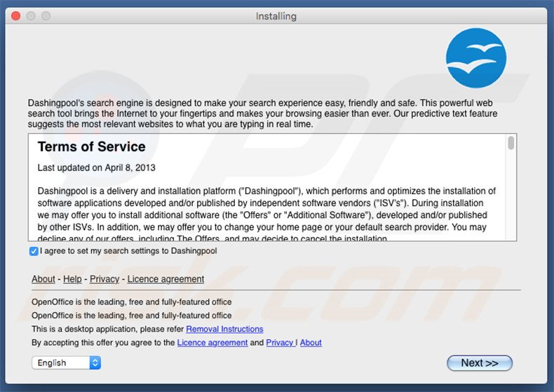The width and height of the screenshot is (554, 392).
Task: Click 'By accepting this offer you agree' text
Action: (x=103, y=342)
